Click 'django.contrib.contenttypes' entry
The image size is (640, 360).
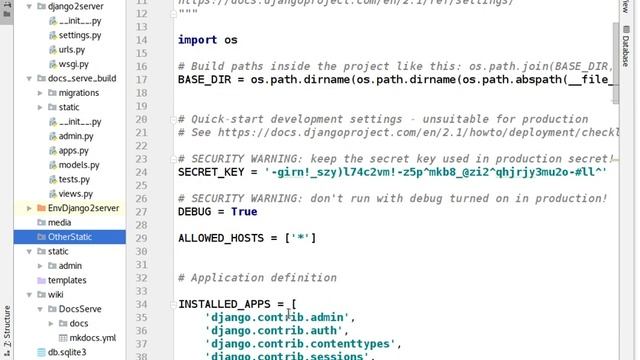click(300, 344)
